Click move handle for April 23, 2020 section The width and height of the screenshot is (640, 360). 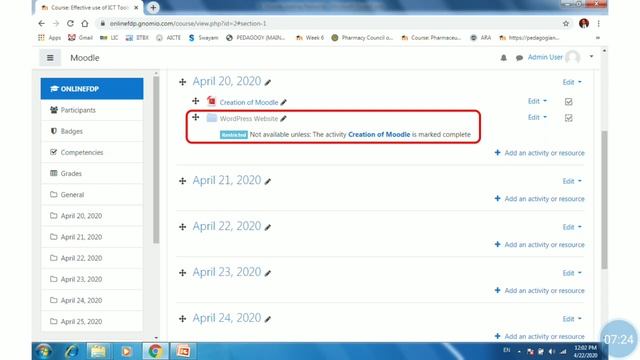coord(182,273)
